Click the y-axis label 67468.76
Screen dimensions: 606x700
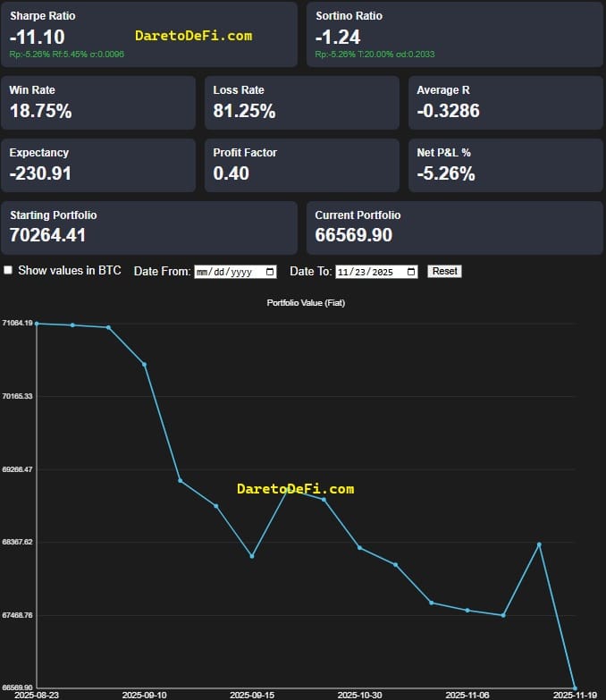click(x=17, y=615)
